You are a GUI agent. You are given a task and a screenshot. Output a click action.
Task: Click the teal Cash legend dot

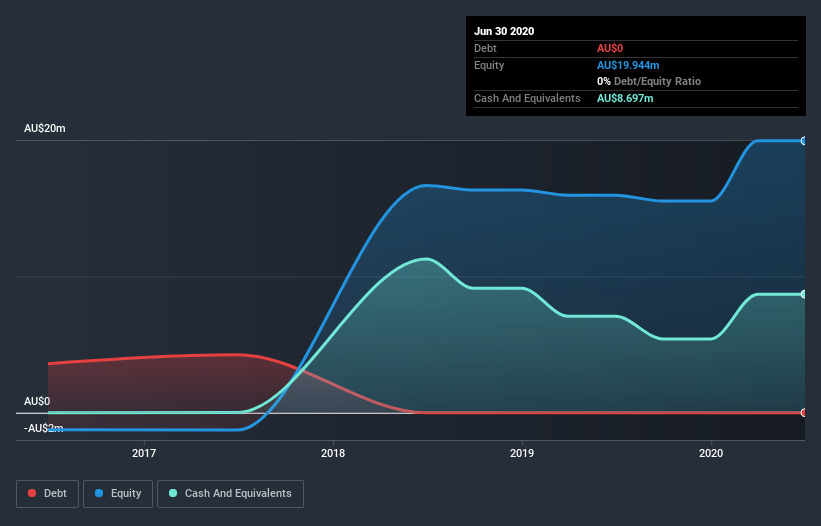173,493
